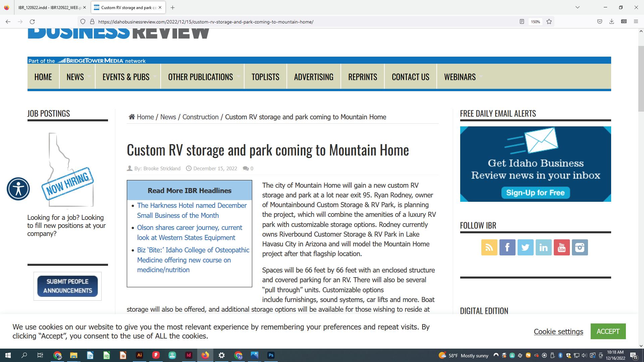644x362 pixels.
Task: Switch to the IBR_120922.indd browser tab
Action: [x=50, y=7]
